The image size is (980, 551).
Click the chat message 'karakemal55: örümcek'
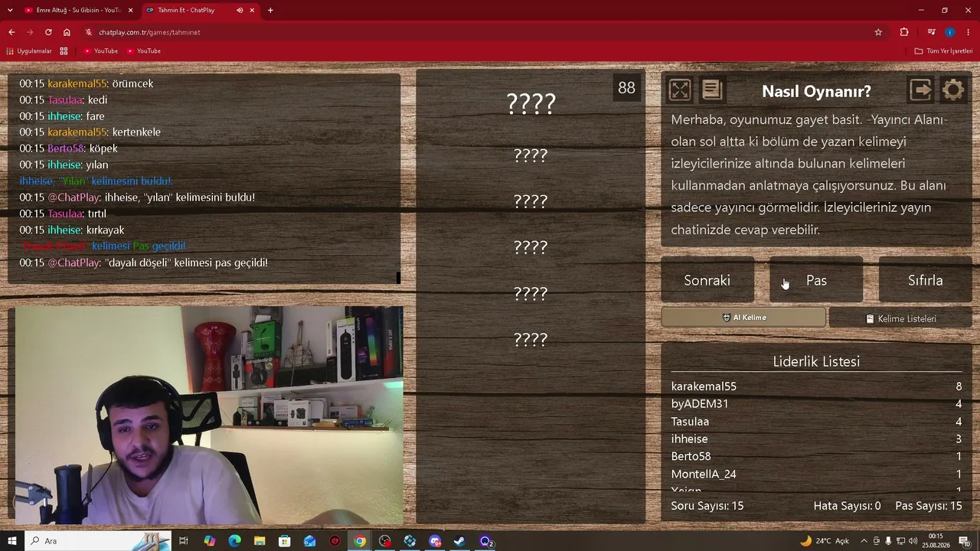(x=87, y=83)
